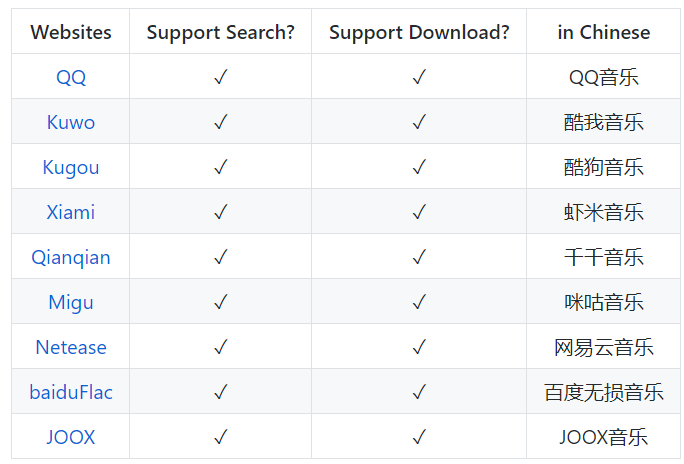Open the QQ website link
Image resolution: width=684 pixels, height=464 pixels.
tap(71, 77)
